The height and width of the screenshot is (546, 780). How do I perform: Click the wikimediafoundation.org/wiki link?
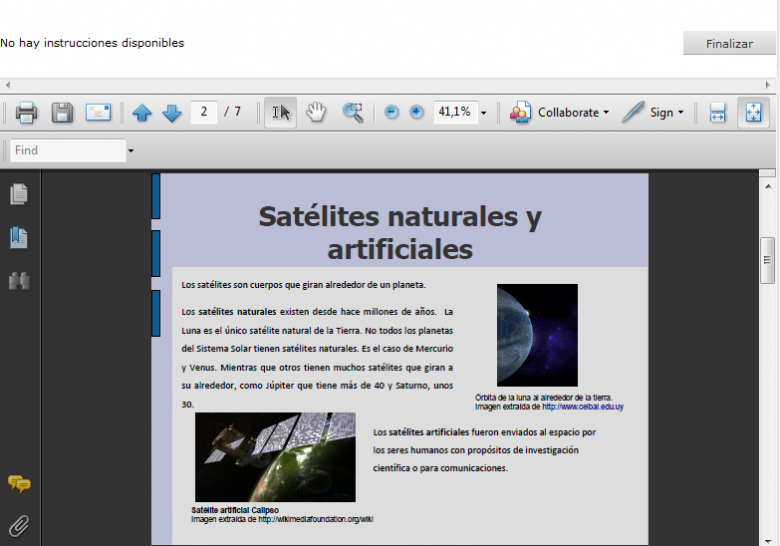tap(316, 519)
